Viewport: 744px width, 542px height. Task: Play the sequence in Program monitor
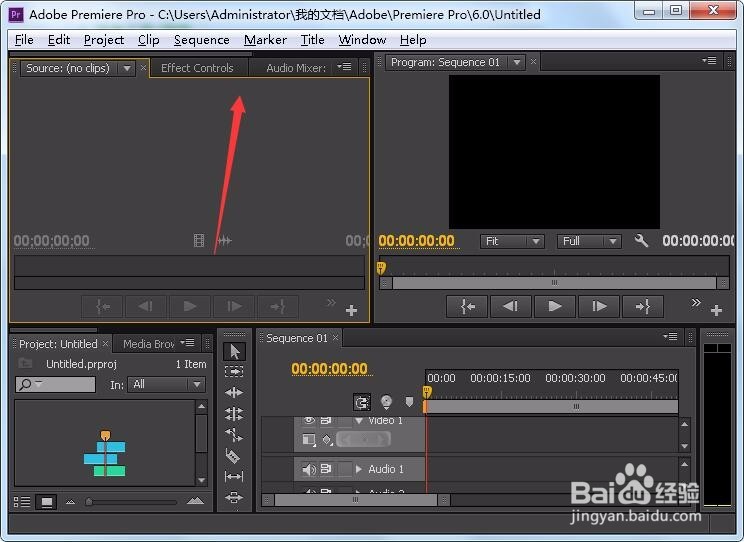[x=555, y=307]
